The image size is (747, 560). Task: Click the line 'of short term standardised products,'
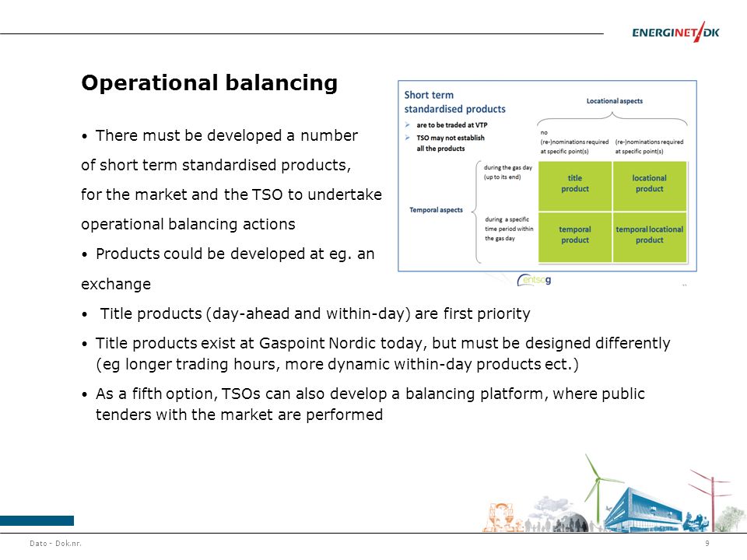[x=216, y=165]
